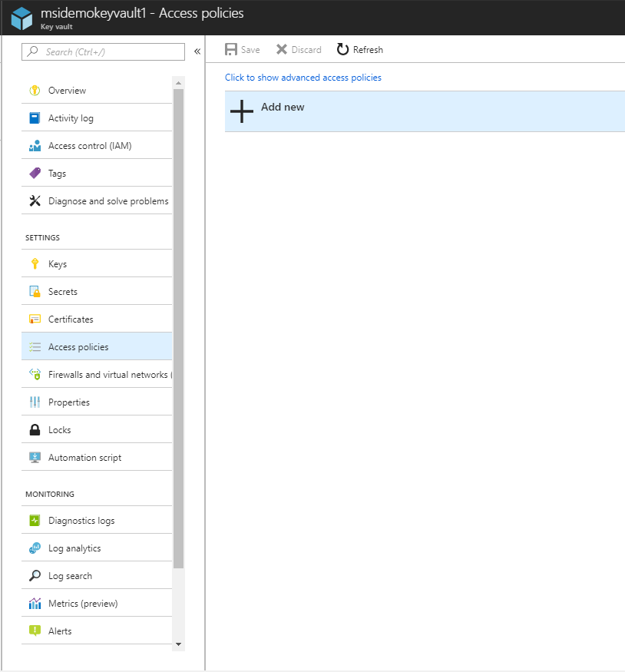Screen dimensions: 625x672
Task: Click the Secrets lock icon
Action: 35,291
